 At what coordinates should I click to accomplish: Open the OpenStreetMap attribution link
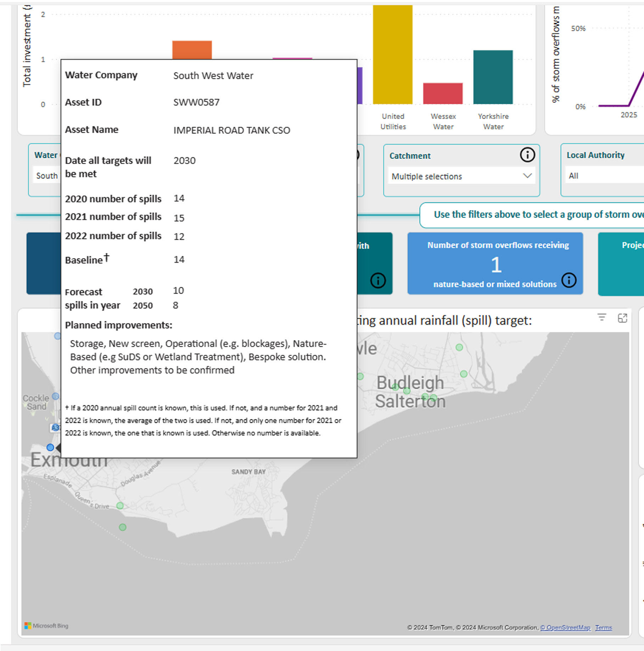tap(565, 628)
